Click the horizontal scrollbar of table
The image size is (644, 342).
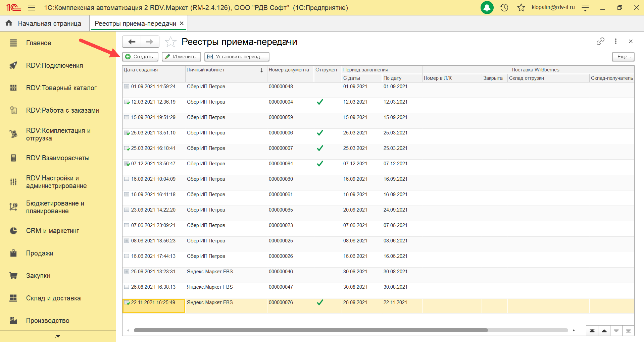(310, 330)
